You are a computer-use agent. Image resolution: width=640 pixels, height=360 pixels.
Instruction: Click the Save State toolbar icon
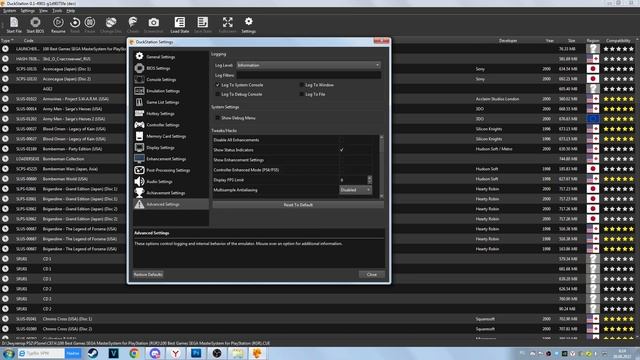pyautogui.click(x=203, y=24)
